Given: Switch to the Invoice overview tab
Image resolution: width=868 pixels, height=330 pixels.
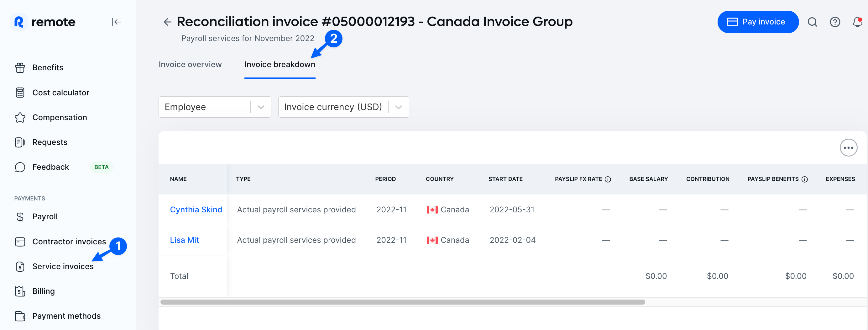Looking at the screenshot, I should coord(190,64).
